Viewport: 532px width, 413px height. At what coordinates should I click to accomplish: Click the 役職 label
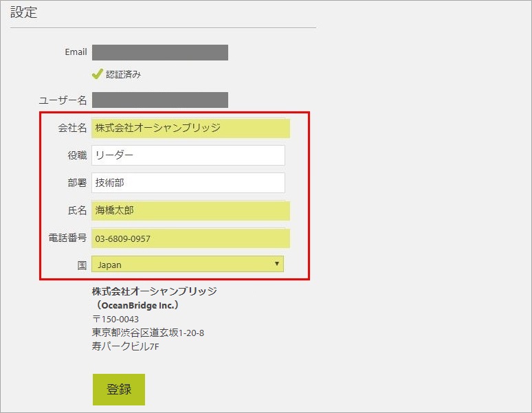(78, 155)
